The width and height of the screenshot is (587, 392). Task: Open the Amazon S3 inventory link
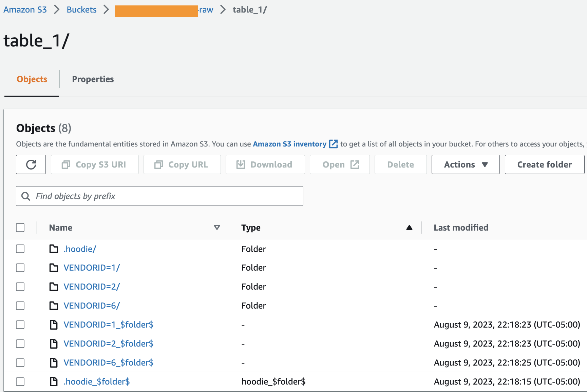point(290,144)
